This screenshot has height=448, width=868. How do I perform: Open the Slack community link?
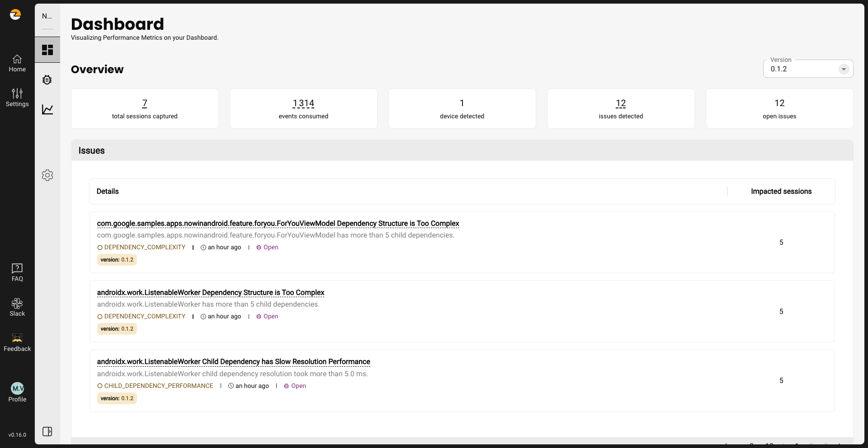click(x=17, y=307)
